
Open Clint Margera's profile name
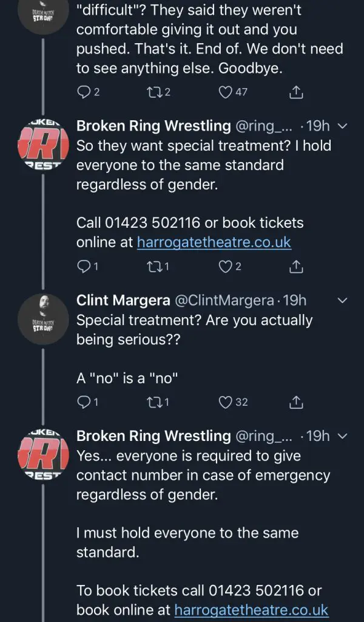click(124, 300)
